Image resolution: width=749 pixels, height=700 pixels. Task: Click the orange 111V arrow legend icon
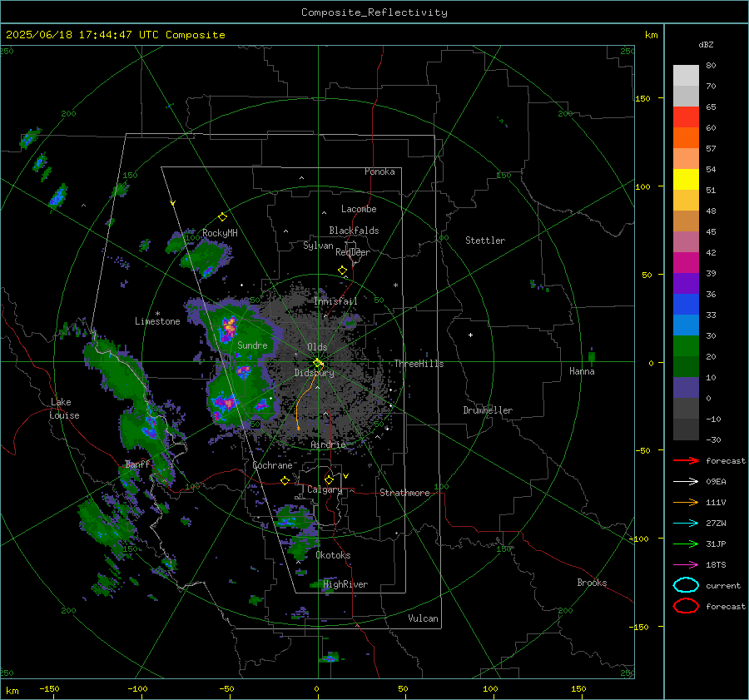coord(686,502)
